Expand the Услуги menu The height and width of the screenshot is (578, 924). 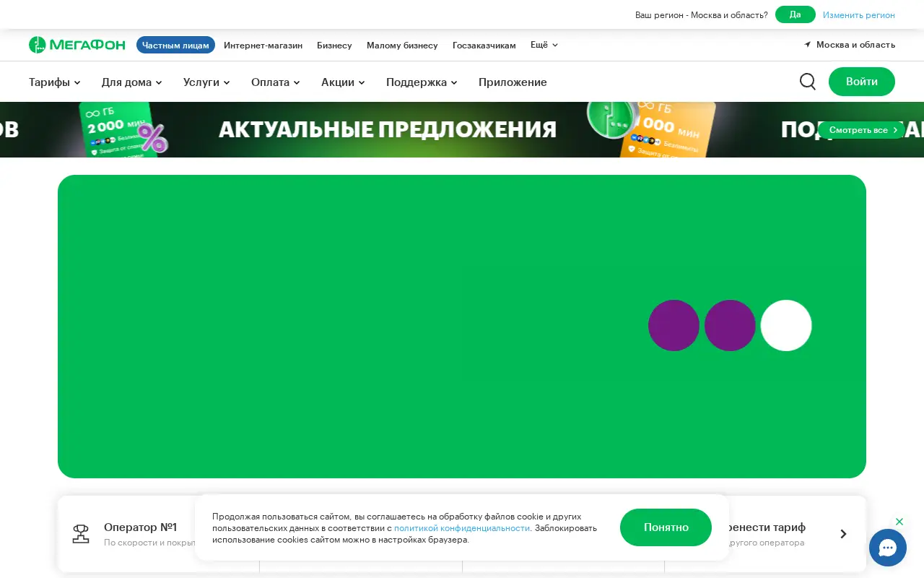tap(206, 82)
